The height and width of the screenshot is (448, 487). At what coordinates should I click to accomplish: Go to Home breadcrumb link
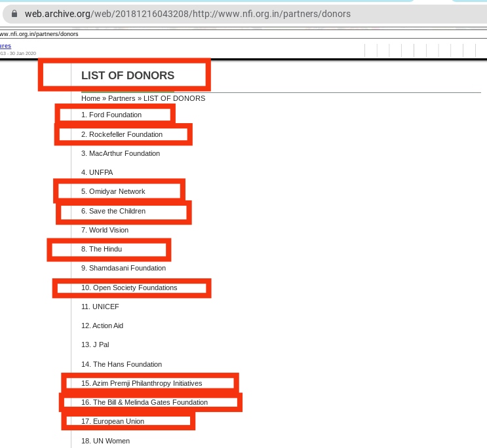90,98
